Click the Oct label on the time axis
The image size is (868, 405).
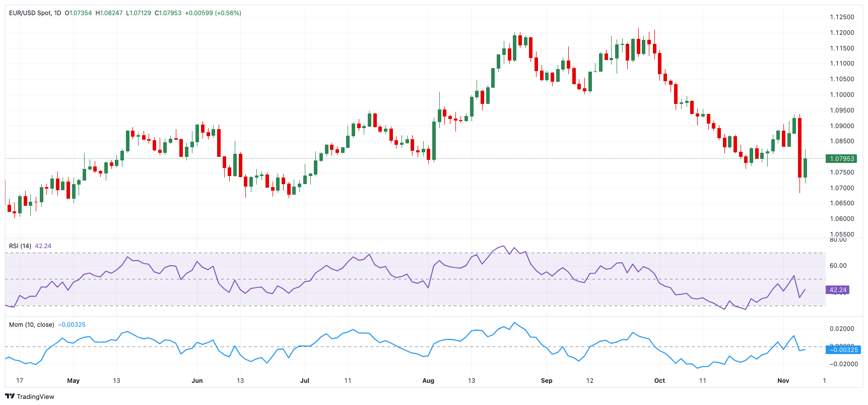(659, 381)
